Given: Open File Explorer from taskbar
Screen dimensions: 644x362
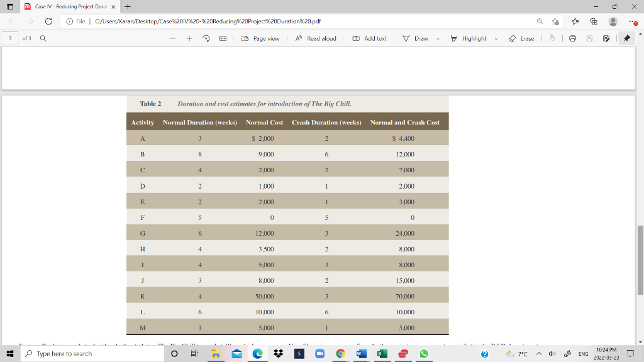Looking at the screenshot, I should click(x=216, y=353).
